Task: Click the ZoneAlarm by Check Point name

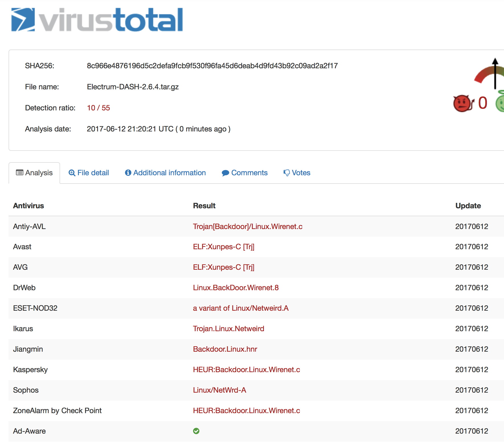Action: coord(57,411)
